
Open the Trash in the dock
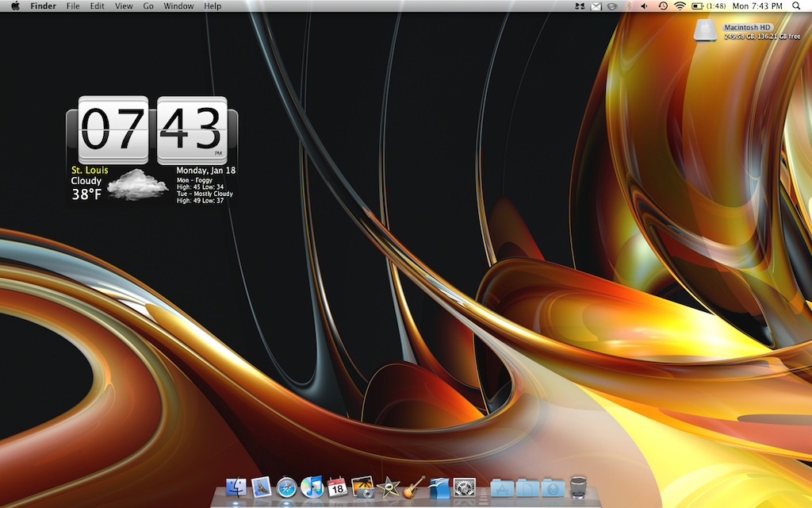pos(578,487)
